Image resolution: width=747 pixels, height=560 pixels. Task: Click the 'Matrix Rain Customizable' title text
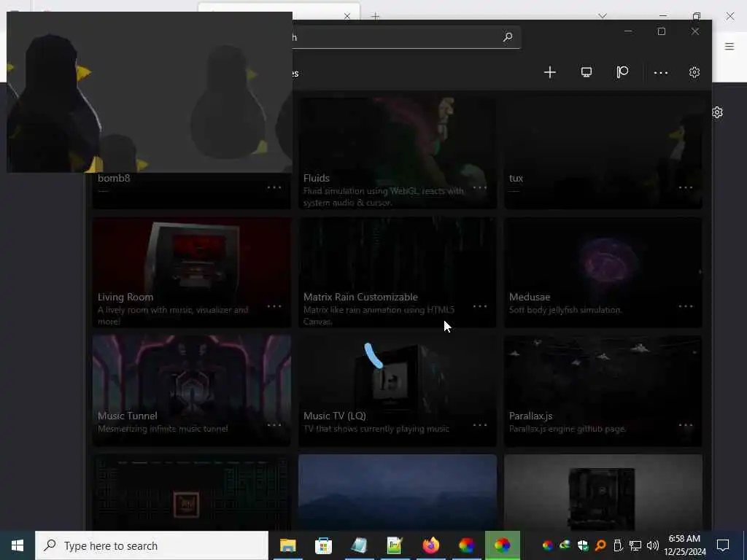point(360,297)
